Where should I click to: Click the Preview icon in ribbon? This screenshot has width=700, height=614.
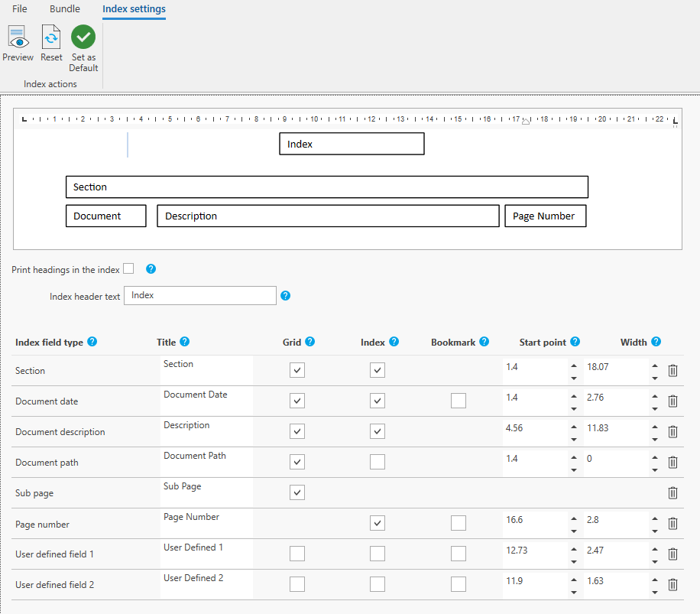[18, 37]
